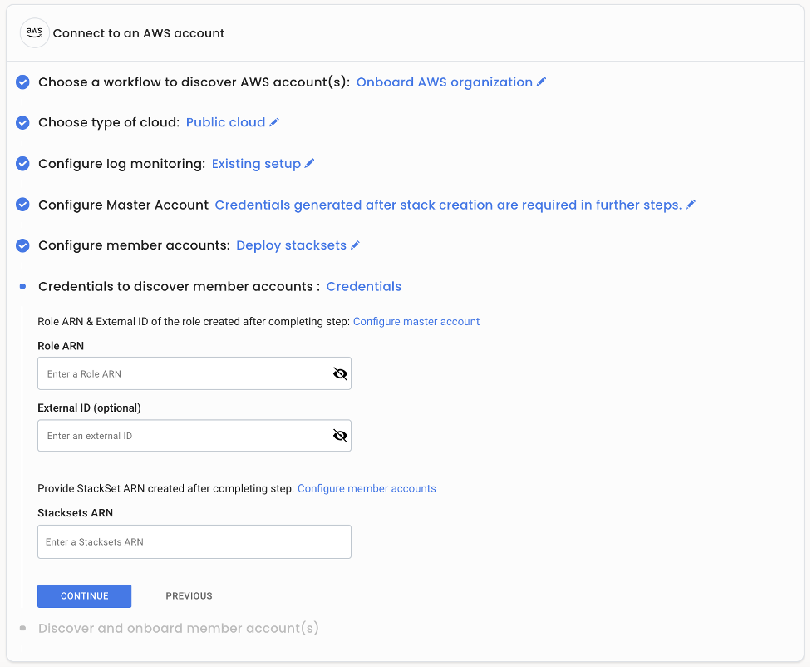Edit the Onboard AWS organization workflow pencil
Screen dimensions: 812x667
click(541, 82)
